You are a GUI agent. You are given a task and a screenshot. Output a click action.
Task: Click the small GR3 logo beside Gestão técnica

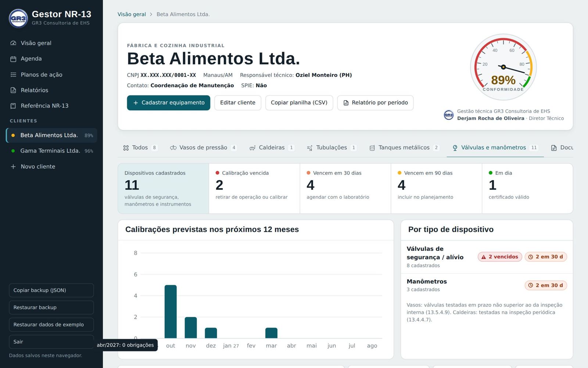tap(449, 115)
